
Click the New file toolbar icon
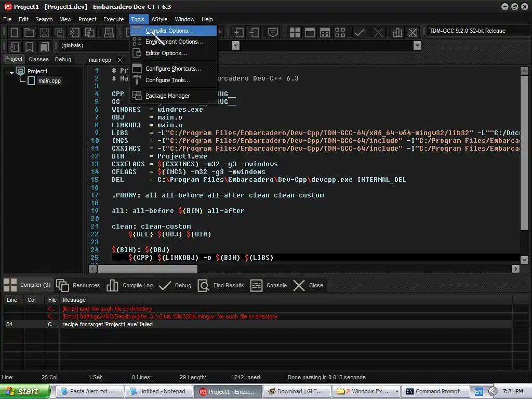tap(14, 33)
